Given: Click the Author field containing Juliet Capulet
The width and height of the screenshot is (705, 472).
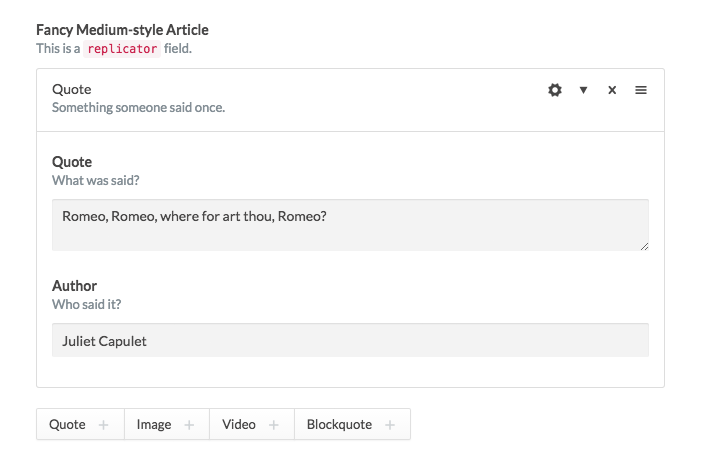Looking at the screenshot, I should (349, 340).
